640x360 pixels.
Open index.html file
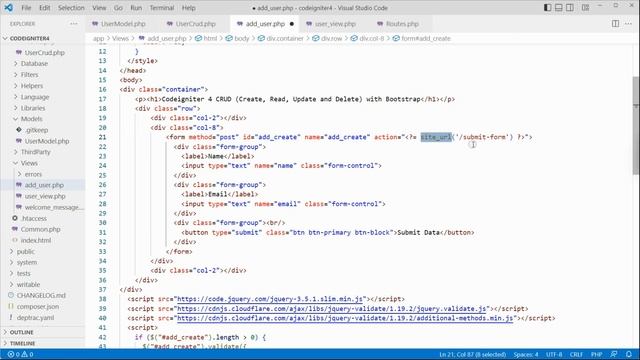36,240
